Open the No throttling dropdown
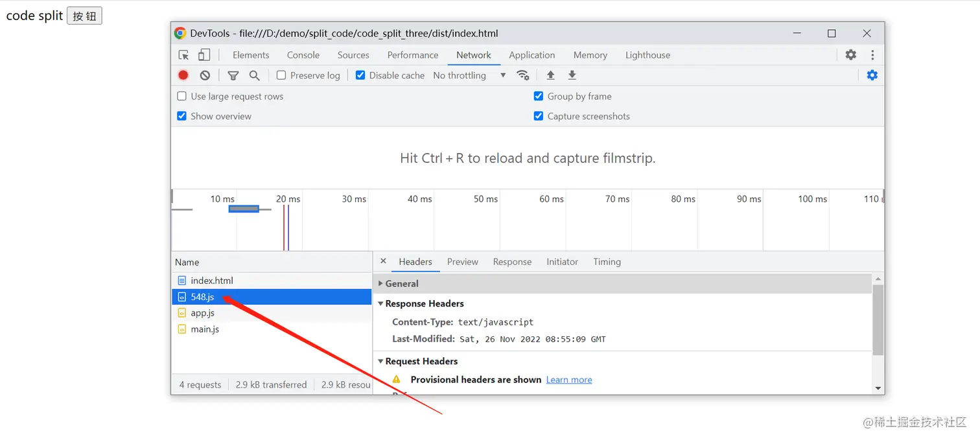The image size is (980, 442). pos(469,75)
